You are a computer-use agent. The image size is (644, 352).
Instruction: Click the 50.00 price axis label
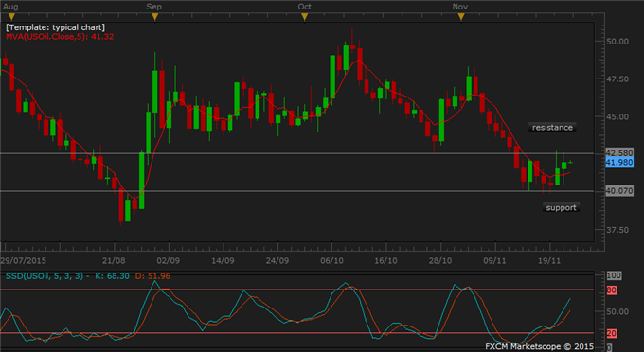click(617, 42)
